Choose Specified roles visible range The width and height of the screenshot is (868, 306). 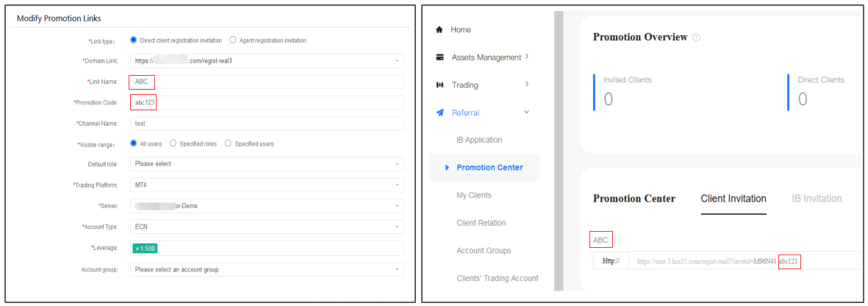tap(173, 143)
